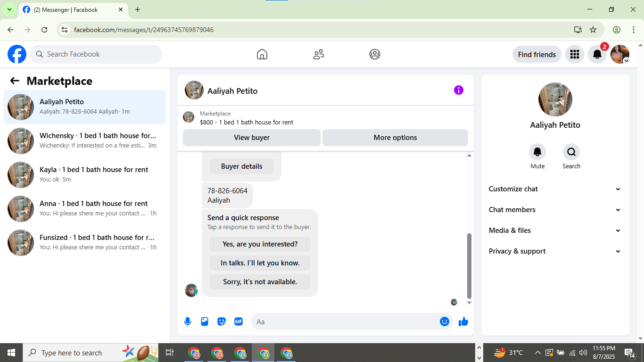Open the Groups icon in top navigation
Viewport: 644px width, 362px height.
pos(375,54)
